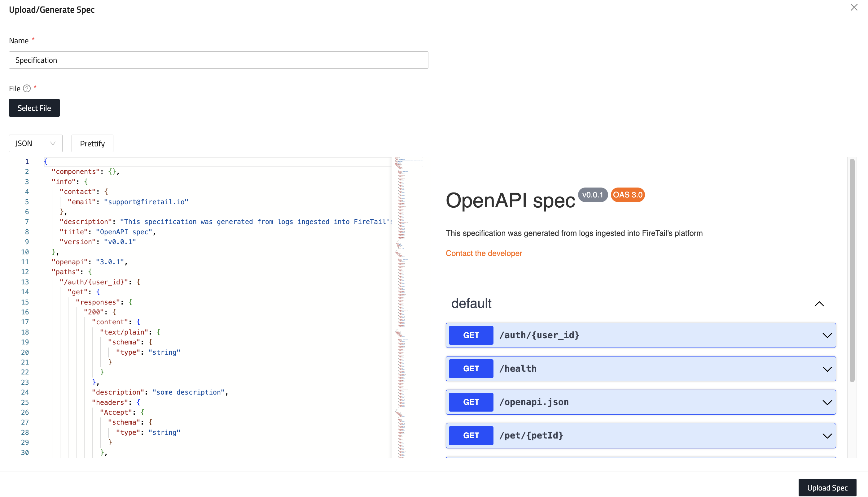The width and height of the screenshot is (868, 497).
Task: Expand the GET /health endpoint chevron
Action: click(827, 369)
